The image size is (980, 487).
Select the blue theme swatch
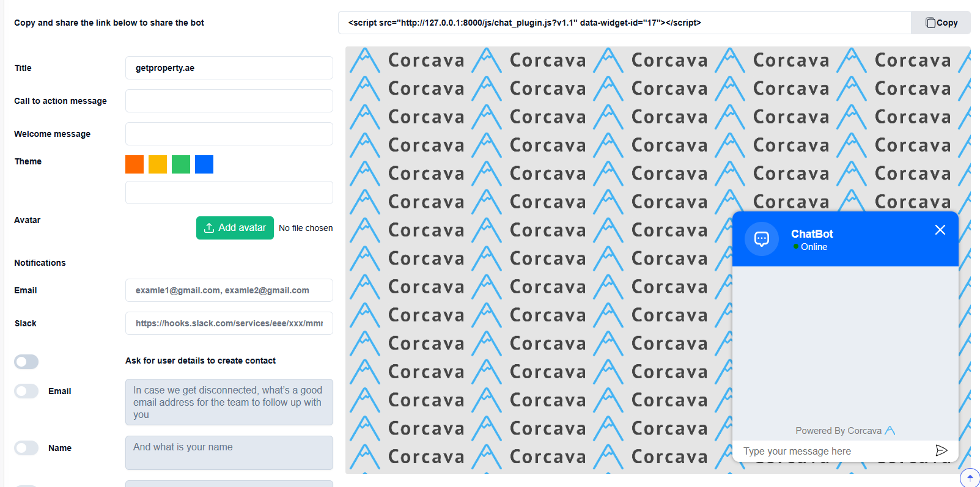[x=204, y=164]
